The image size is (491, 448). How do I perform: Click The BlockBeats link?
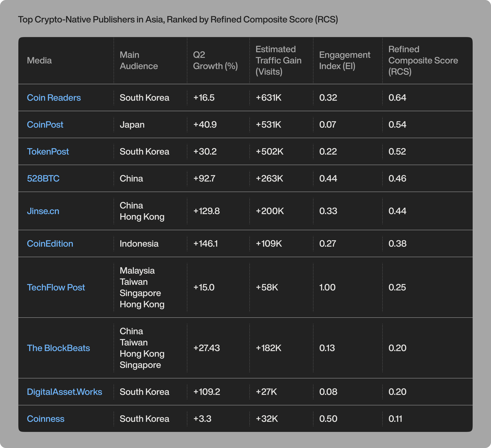point(58,348)
